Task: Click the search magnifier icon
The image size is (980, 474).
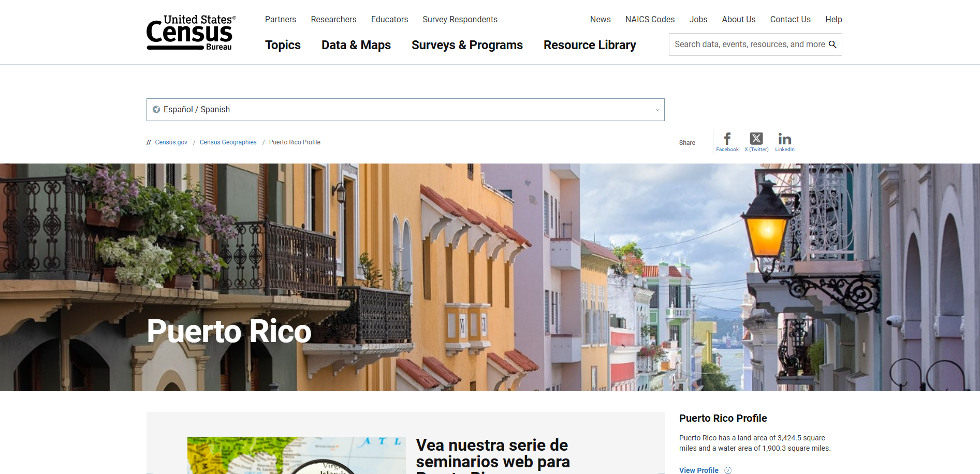Action: (x=833, y=45)
